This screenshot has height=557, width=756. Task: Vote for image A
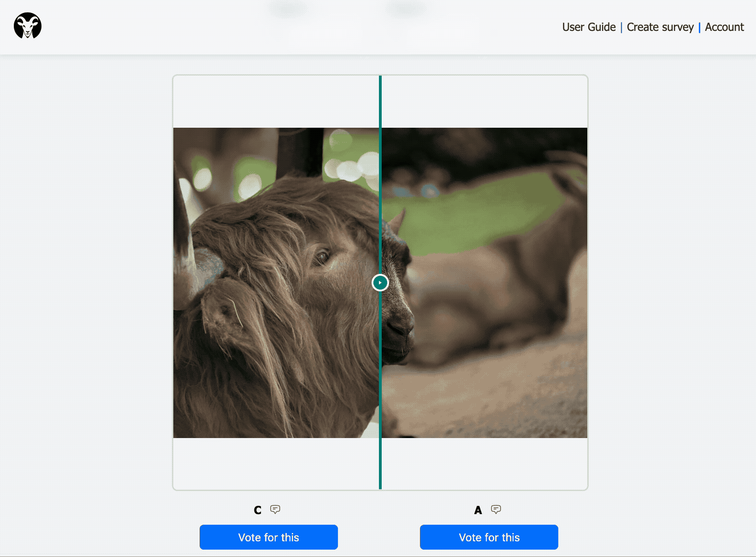(x=489, y=537)
